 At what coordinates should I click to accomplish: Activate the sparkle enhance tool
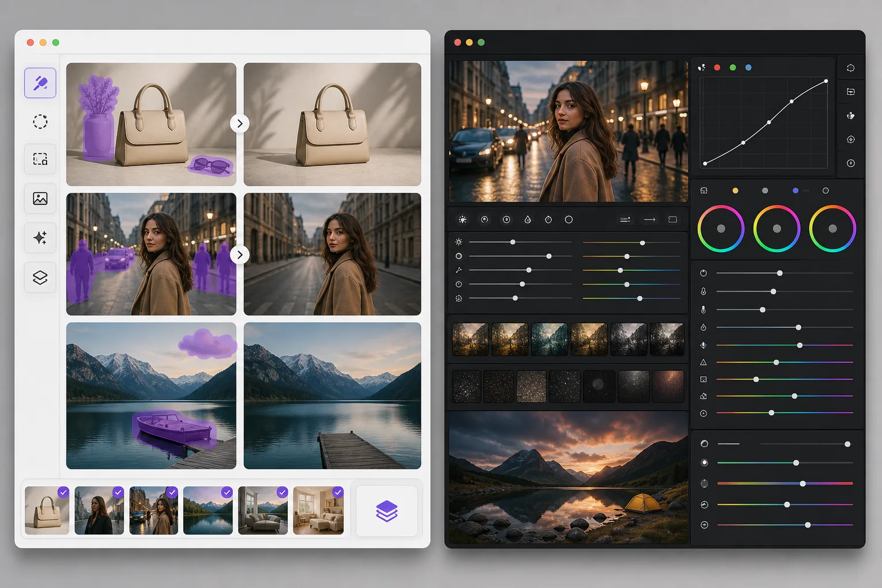(40, 238)
